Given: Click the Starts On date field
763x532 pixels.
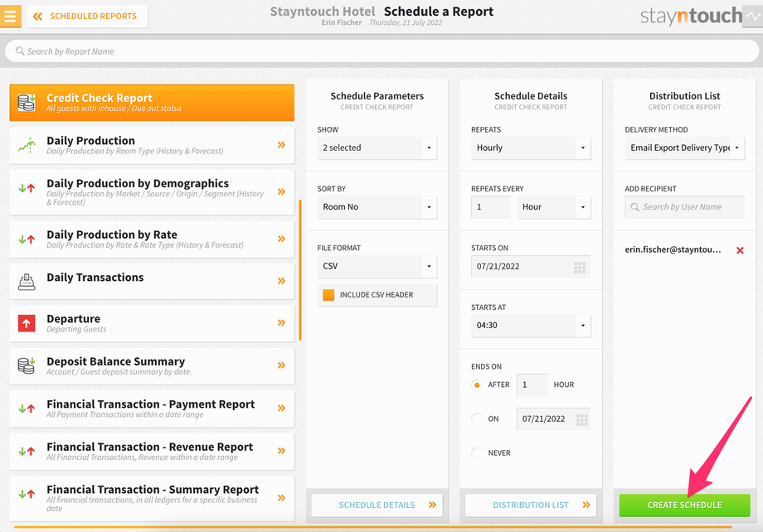Looking at the screenshot, I should 531,267.
